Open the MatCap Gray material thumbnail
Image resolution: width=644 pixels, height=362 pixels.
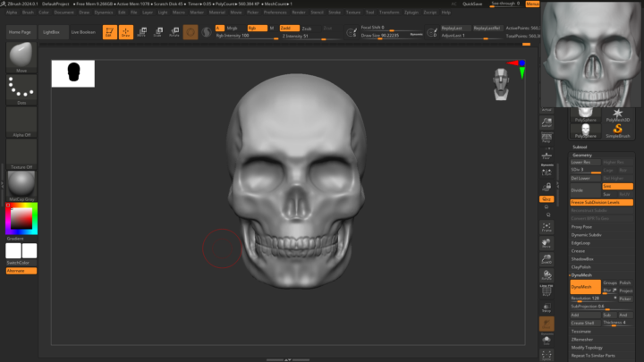(x=21, y=186)
